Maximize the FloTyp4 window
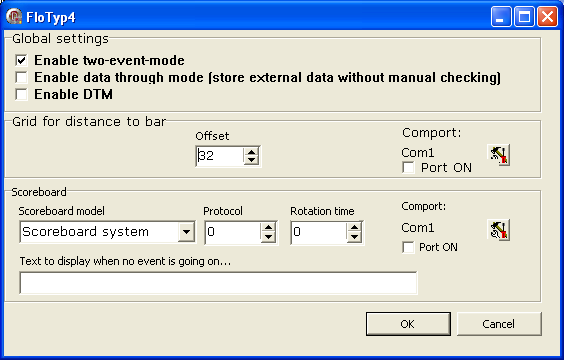Image resolution: width=564 pixels, height=360 pixels. 524,17
